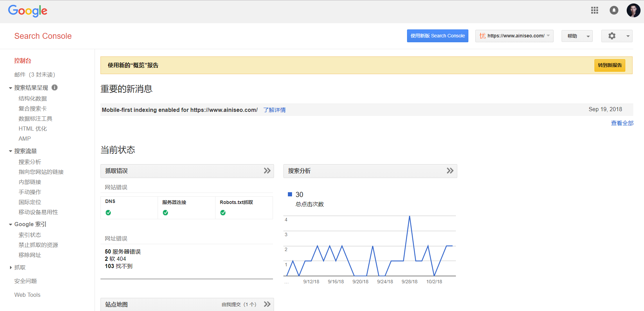This screenshot has height=311, width=644.
Task: Open 指向您网站的链接
Action: coord(41,172)
